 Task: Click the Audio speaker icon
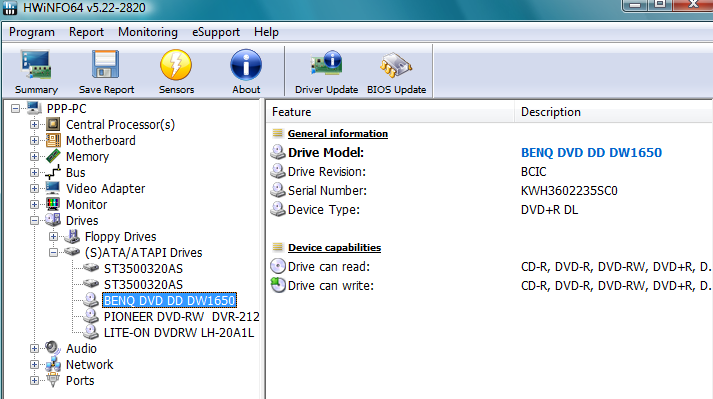(53, 348)
